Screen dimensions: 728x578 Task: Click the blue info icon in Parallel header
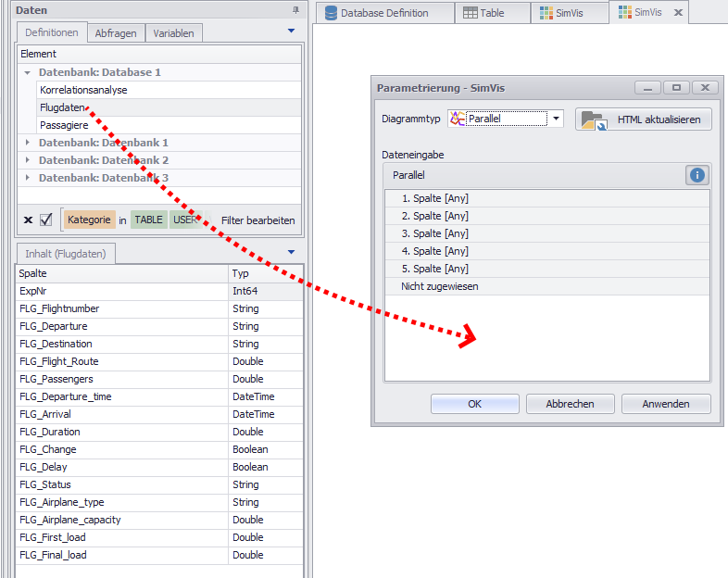point(697,175)
